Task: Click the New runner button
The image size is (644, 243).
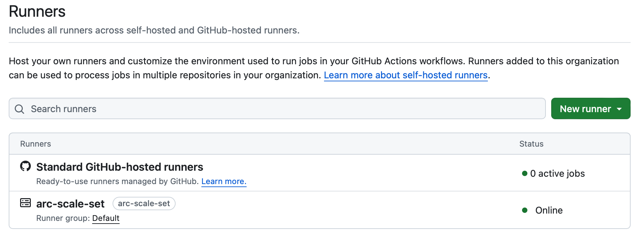Action: tap(591, 108)
